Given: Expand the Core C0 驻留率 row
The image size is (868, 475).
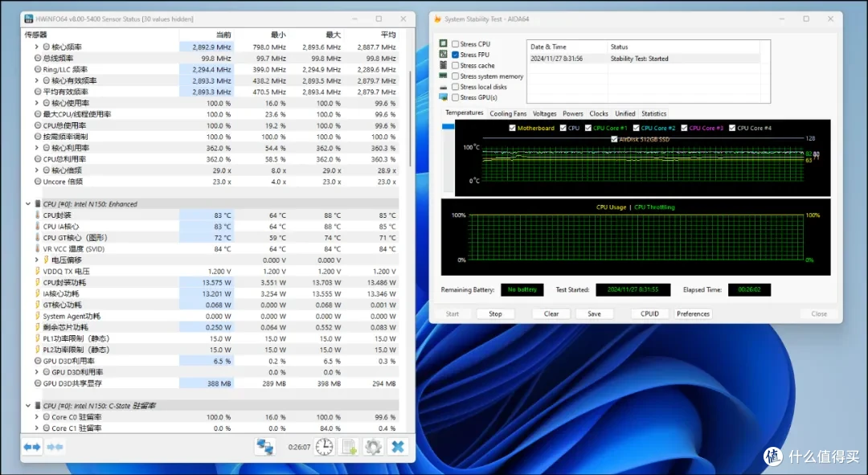Looking at the screenshot, I should 36,417.
